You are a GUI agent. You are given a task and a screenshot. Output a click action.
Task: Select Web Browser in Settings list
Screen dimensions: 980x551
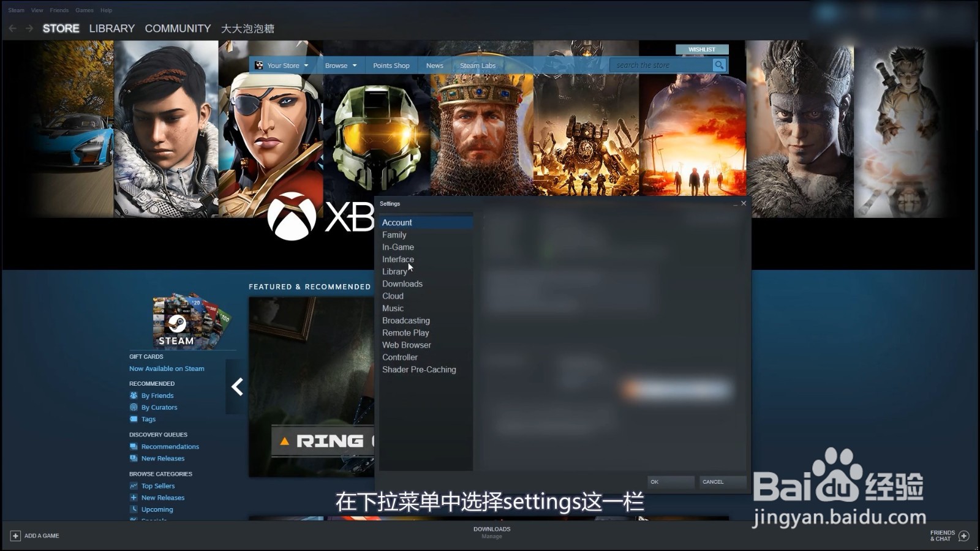point(426,345)
